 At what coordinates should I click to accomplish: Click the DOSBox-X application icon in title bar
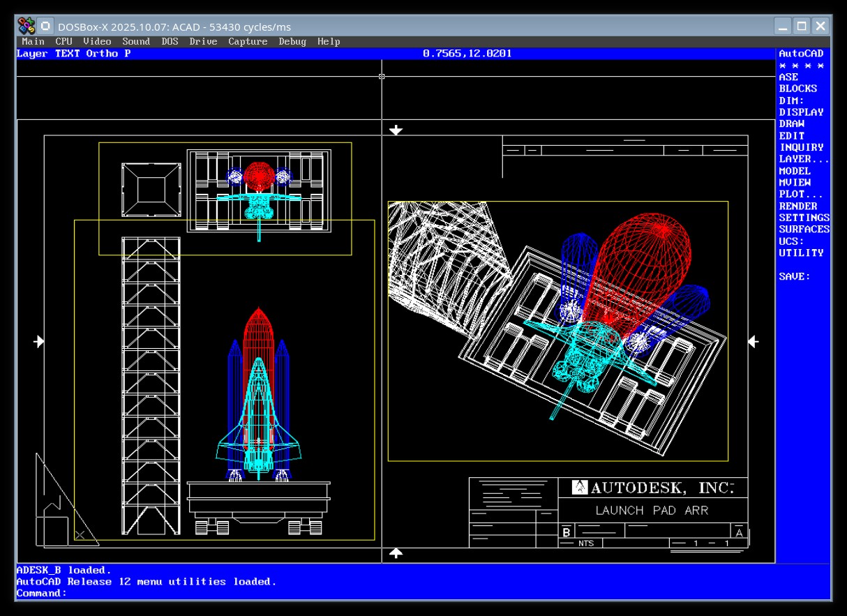click(x=26, y=27)
